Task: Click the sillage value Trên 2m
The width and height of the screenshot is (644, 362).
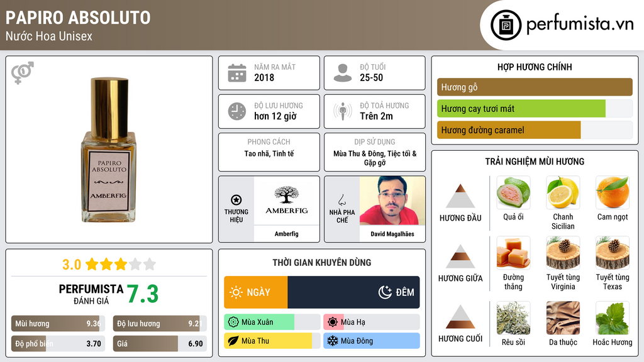Action: (x=376, y=116)
